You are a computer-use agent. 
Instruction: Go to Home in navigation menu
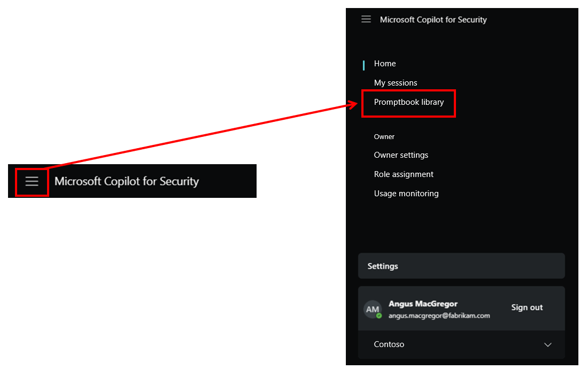pos(385,64)
